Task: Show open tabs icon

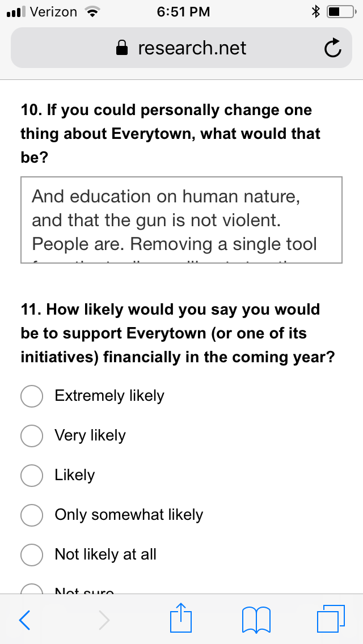Action: point(331,618)
